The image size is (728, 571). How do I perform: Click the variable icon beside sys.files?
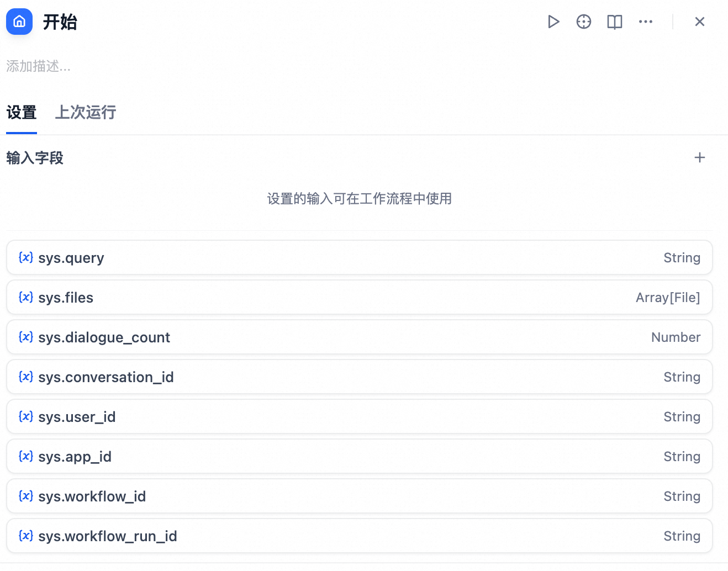click(x=26, y=297)
